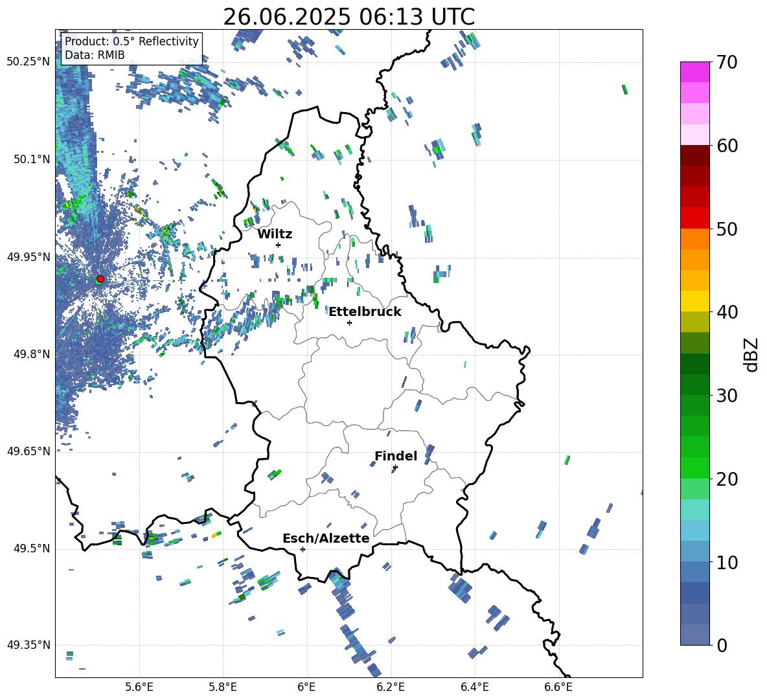
Task: Click the Wiltz station cross marker
Action: 279,245
